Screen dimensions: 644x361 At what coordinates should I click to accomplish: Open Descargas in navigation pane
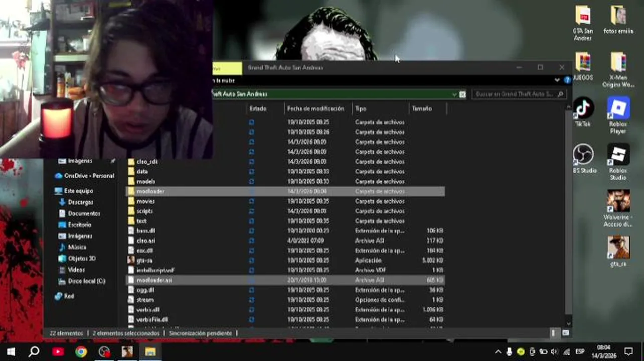[x=76, y=202]
